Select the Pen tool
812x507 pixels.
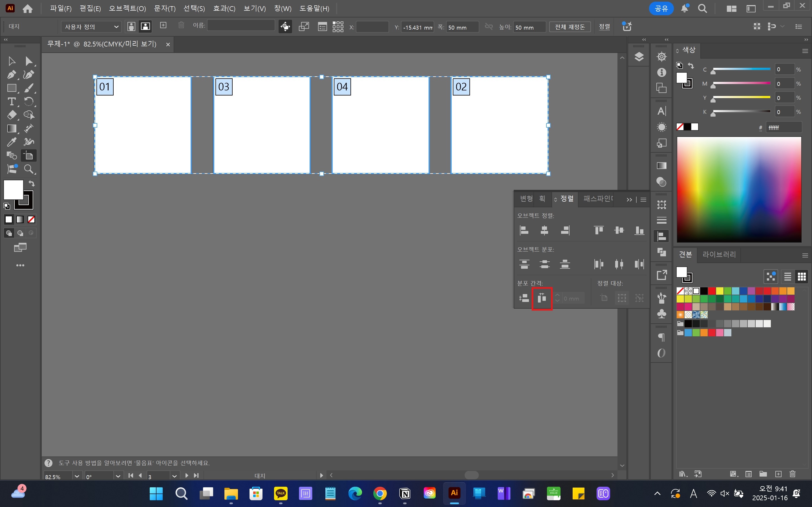pos(11,74)
